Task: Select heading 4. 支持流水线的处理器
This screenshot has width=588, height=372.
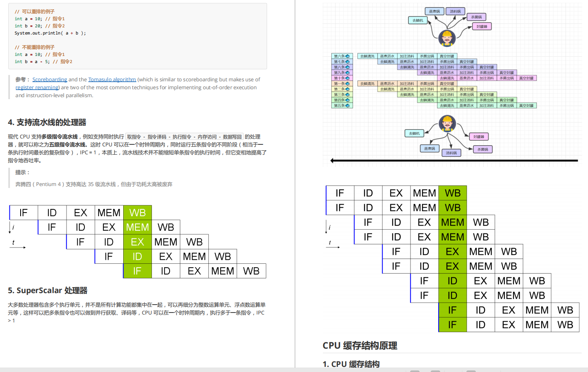Action: (x=47, y=122)
